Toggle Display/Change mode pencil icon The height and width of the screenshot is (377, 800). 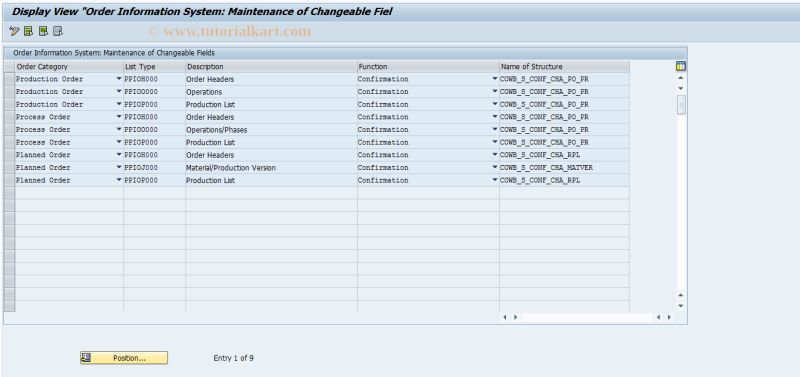pyautogui.click(x=14, y=32)
